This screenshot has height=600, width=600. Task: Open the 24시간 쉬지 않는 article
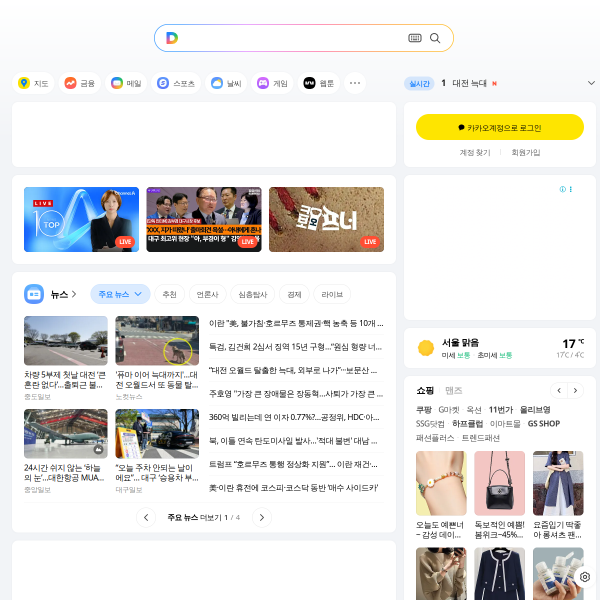tap(65, 451)
